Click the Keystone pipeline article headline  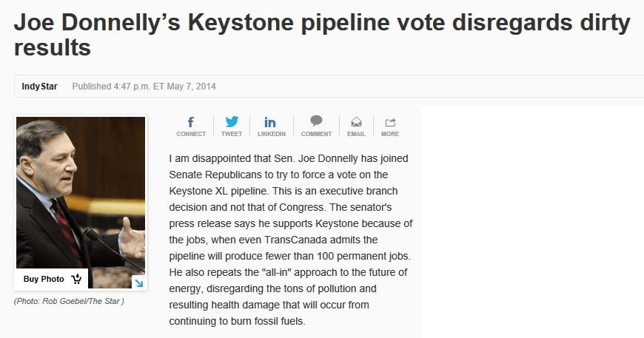321,36
